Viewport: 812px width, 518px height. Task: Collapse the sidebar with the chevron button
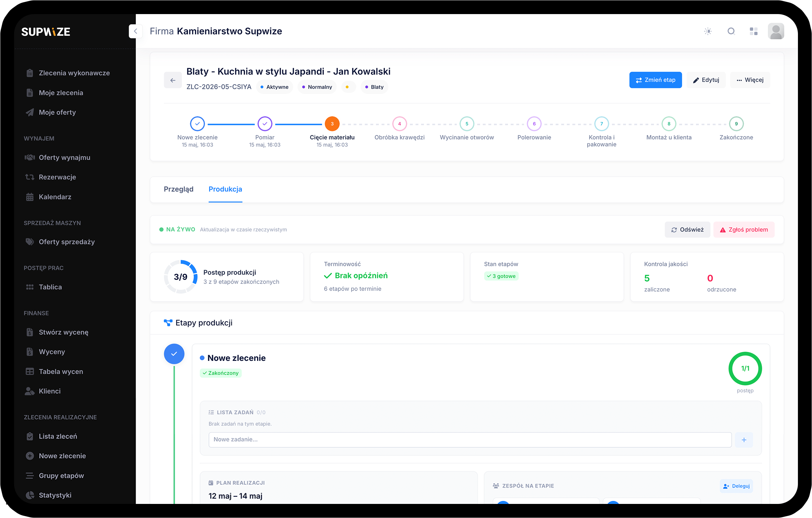[136, 31]
